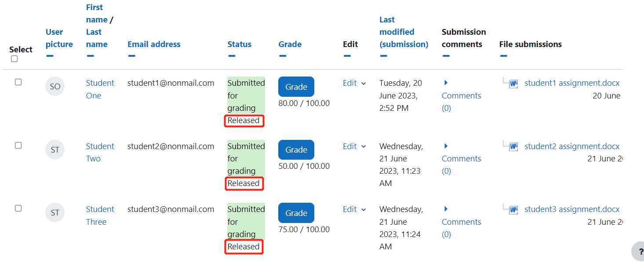
Task: Sort by Last modified (submission) column header
Action: pyautogui.click(x=404, y=32)
